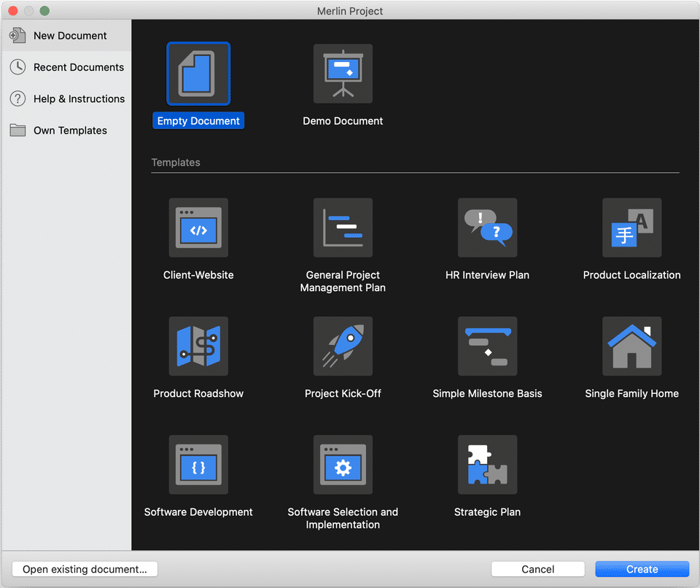Viewport: 700px width, 588px height.
Task: Choose the Single Family Home house icon
Action: 631,346
